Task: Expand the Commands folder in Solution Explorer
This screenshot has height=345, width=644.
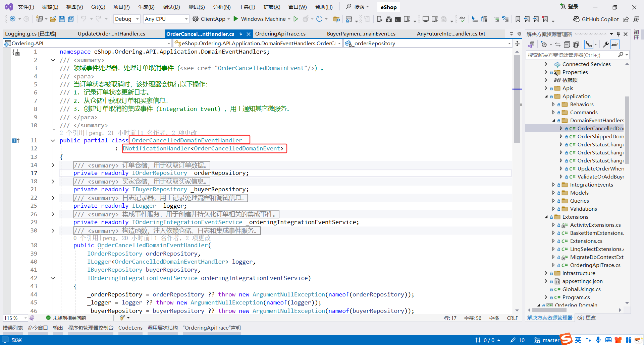Action: 553,113
